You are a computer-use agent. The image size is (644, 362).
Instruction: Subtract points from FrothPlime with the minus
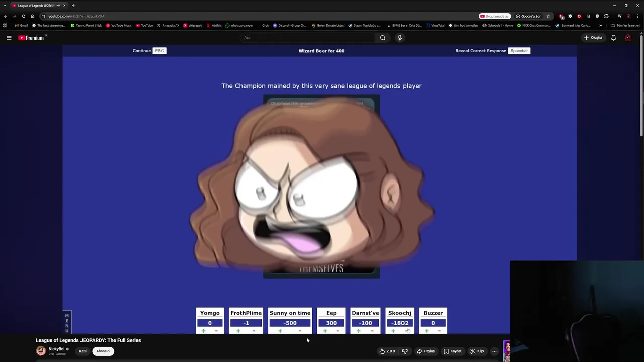pos(254,331)
